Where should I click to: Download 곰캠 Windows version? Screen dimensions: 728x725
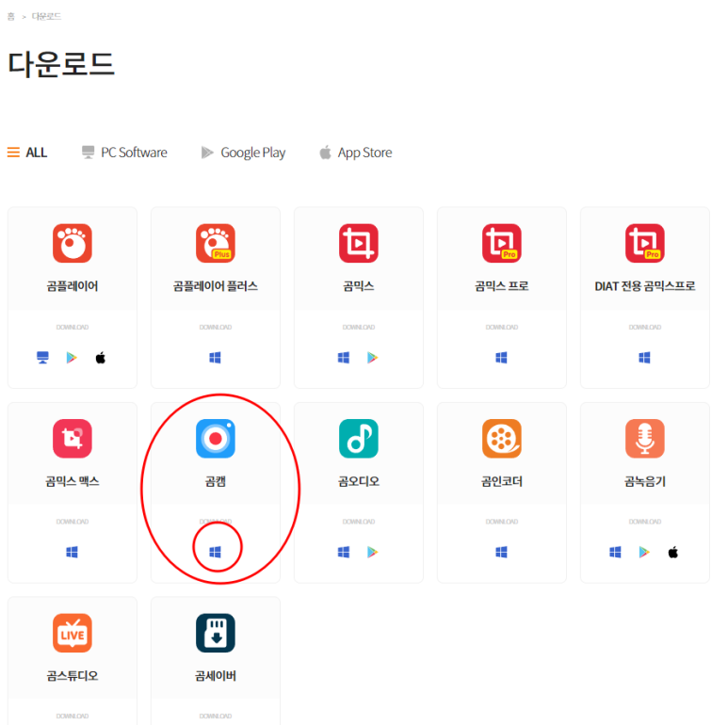215,552
